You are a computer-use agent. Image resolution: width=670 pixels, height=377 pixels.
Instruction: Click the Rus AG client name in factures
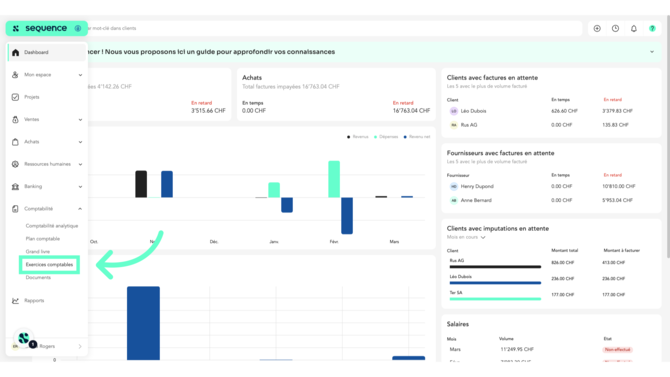tap(469, 125)
